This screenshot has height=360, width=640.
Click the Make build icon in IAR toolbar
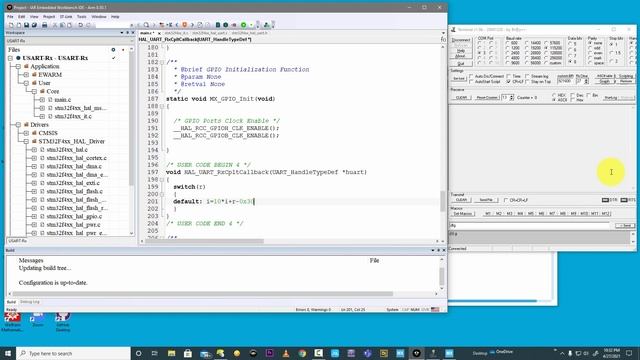click(225, 25)
